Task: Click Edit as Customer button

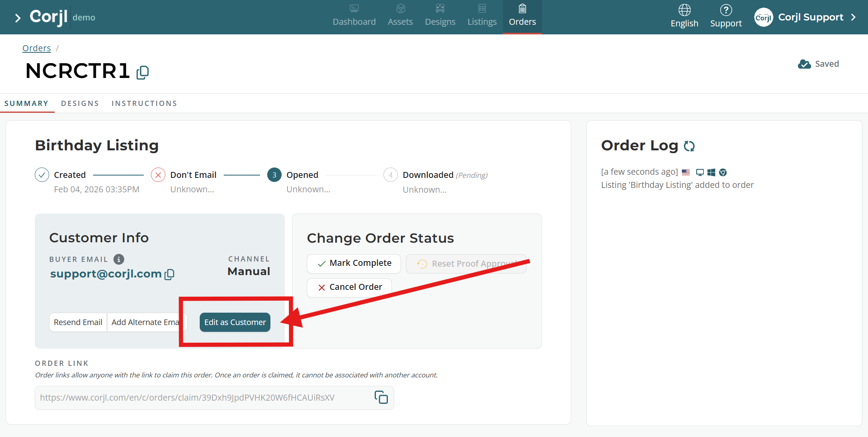Action: point(235,322)
